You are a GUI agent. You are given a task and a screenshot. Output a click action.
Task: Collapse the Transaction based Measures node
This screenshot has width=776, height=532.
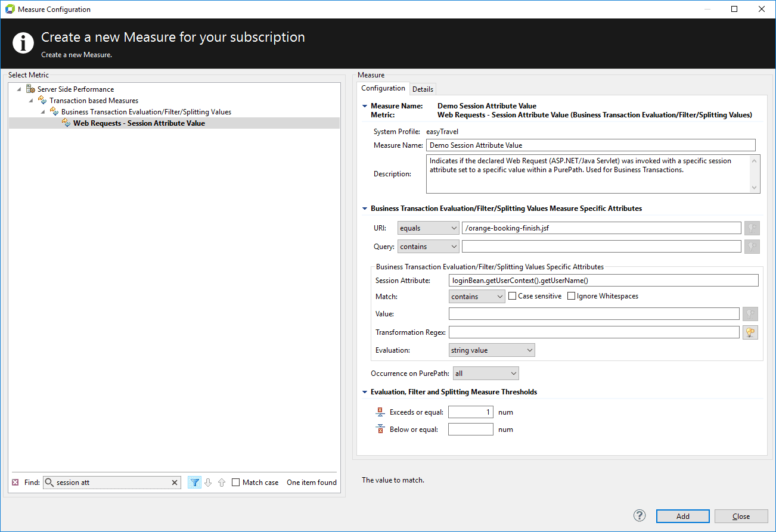(31, 100)
